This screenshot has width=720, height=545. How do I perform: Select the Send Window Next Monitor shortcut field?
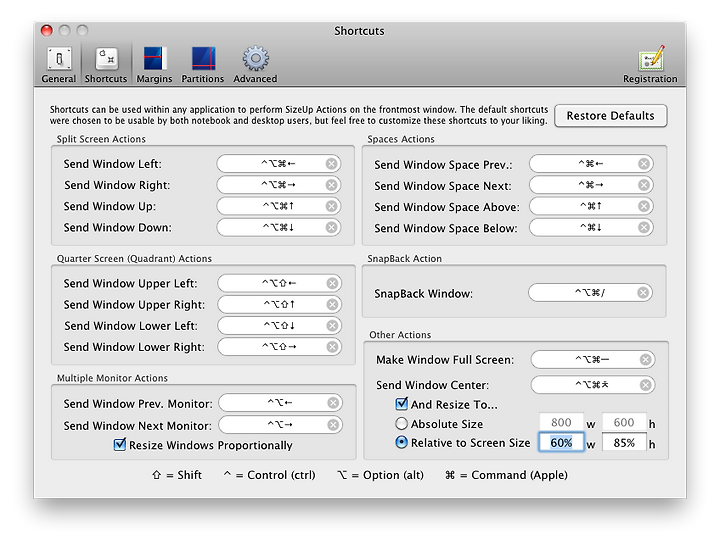click(281, 425)
